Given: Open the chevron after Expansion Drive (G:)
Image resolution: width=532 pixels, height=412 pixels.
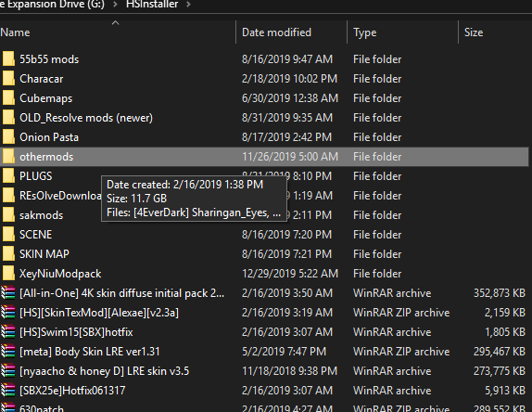Looking at the screenshot, I should click(115, 5).
